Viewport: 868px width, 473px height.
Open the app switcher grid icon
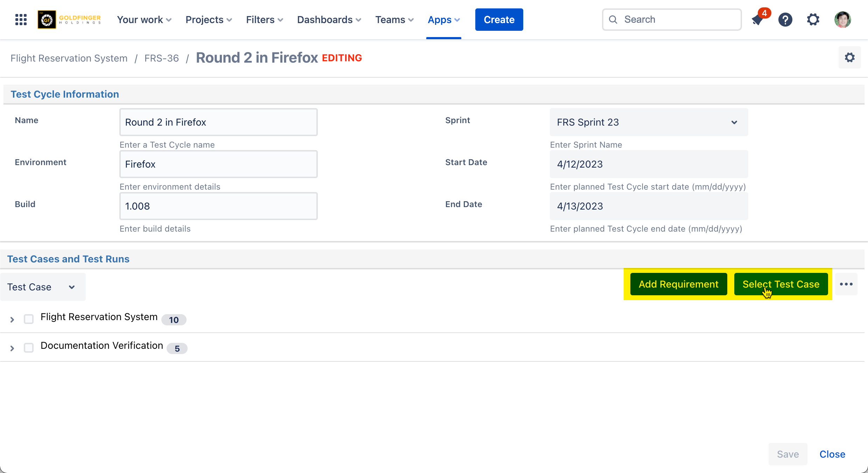(21, 20)
